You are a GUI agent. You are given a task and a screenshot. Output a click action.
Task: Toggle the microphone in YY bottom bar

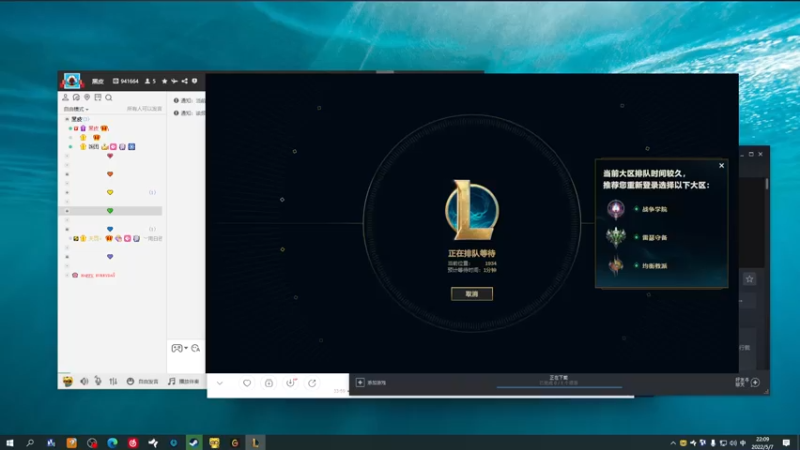tap(98, 381)
